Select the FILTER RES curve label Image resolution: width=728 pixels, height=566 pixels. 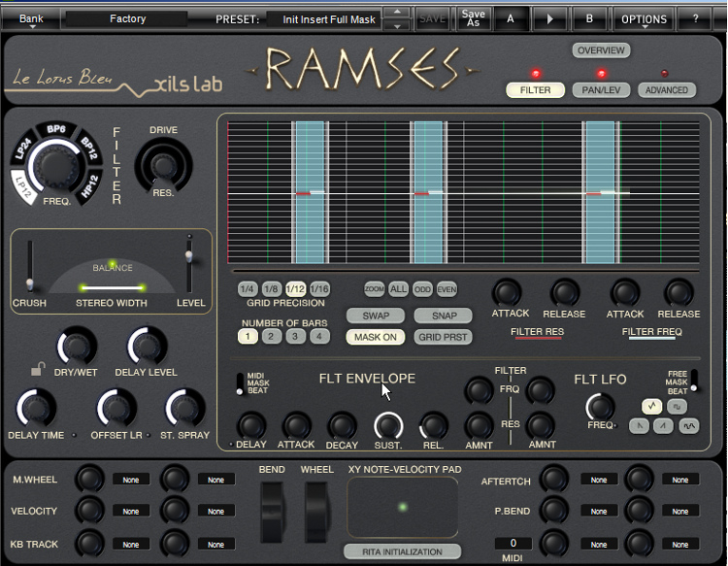(x=537, y=332)
